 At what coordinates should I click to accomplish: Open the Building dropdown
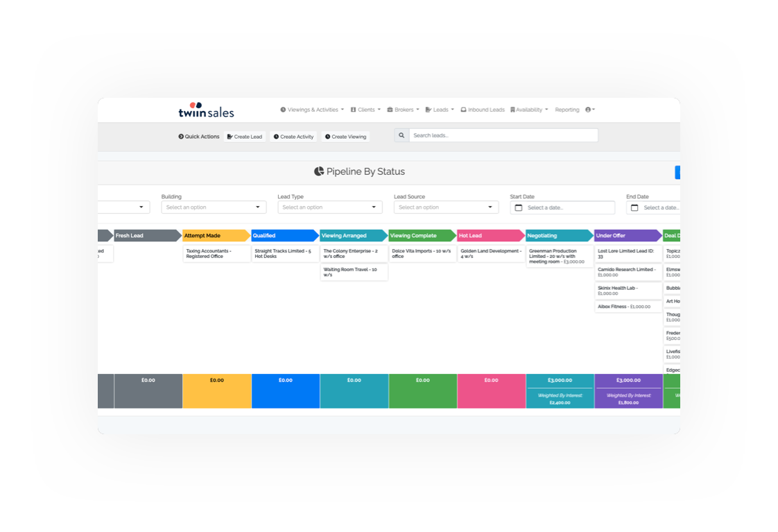[214, 207]
